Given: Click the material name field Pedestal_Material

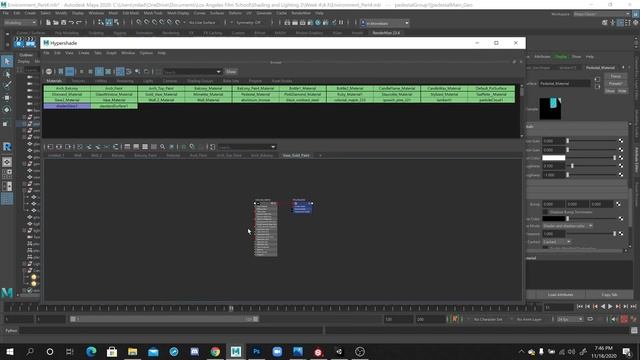Looking at the screenshot, I should coord(564,83).
